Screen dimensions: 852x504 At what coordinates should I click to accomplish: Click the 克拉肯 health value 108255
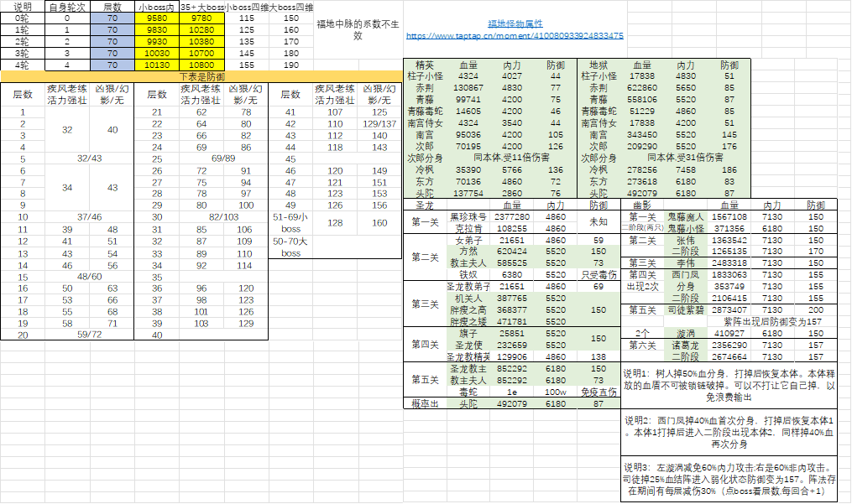pyautogui.click(x=512, y=229)
